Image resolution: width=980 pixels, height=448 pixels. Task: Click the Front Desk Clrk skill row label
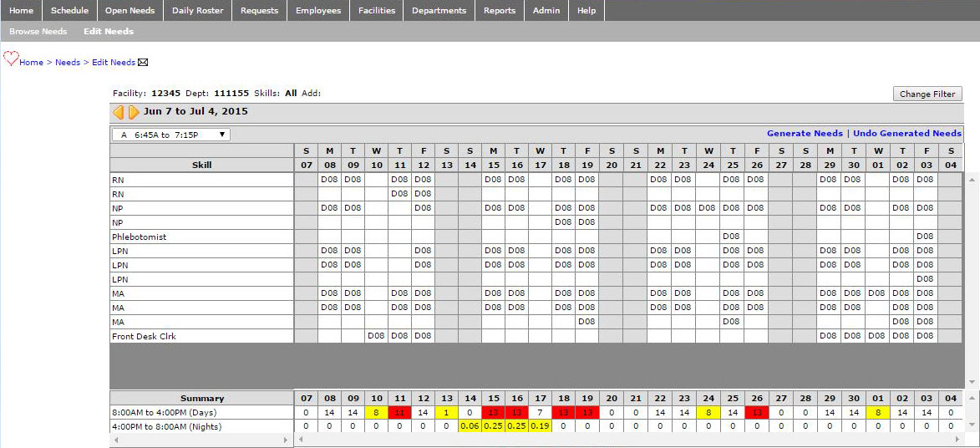[x=144, y=337]
